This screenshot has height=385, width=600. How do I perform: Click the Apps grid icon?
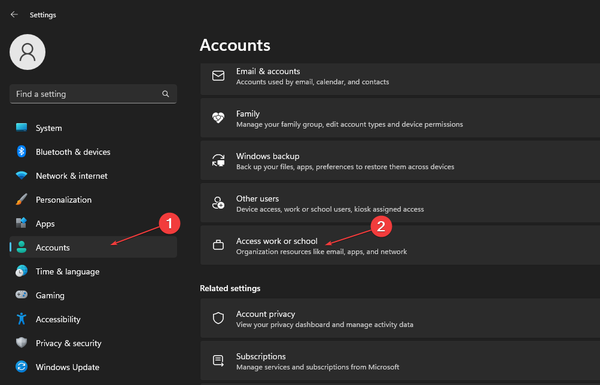pos(21,223)
